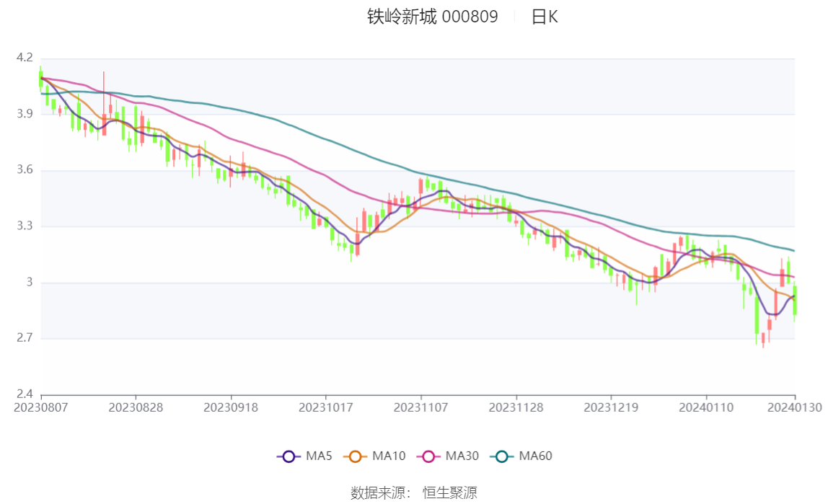Click the 20230918 date axis label
The image size is (828, 504).
tap(231, 408)
